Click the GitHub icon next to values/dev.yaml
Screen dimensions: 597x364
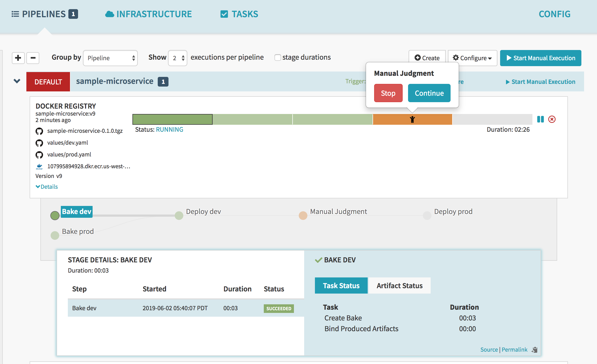coord(39,142)
